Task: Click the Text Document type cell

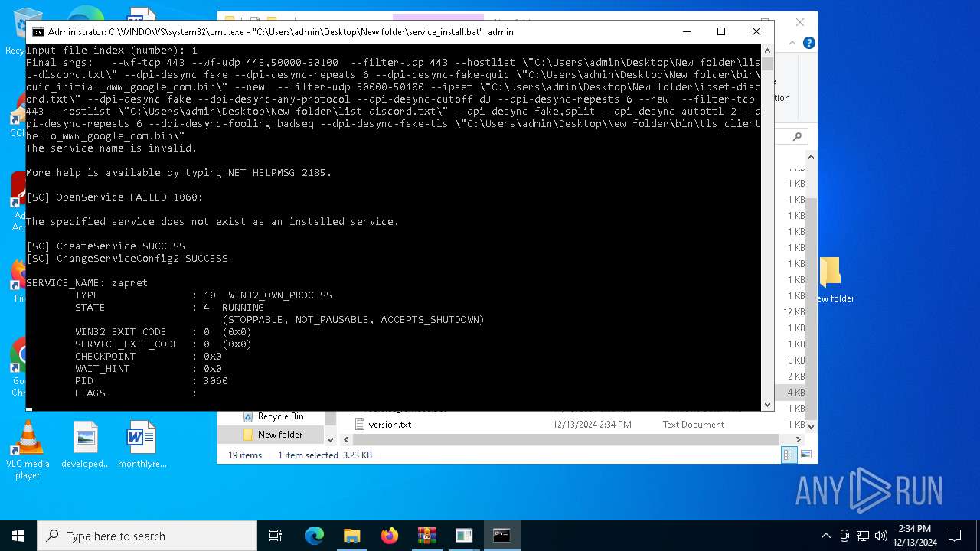Action: point(693,424)
